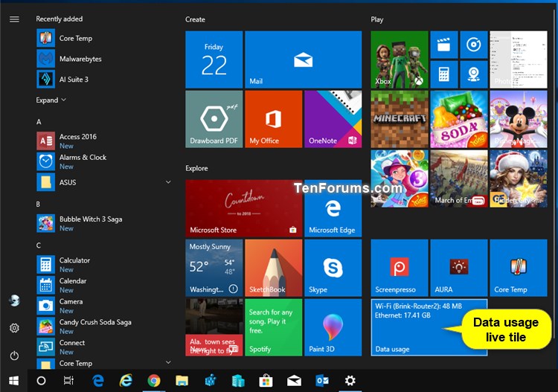Open Hidden City tile
Screen dimensions: 558x392
519,179
